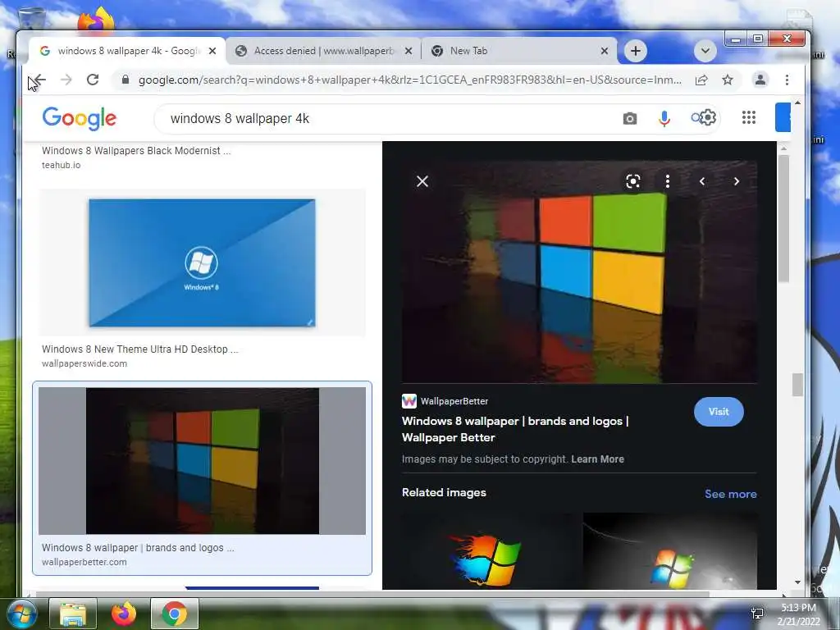Click the large colorful Windows logo preview image
This screenshot has width=840, height=630.
click(x=580, y=272)
